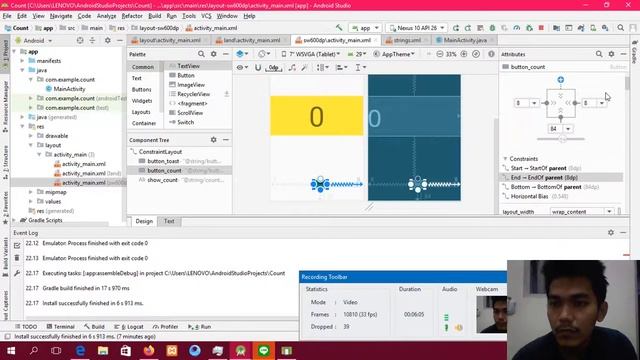Open app run configuration dropdown
This screenshot has width=640, height=360.
365,28
